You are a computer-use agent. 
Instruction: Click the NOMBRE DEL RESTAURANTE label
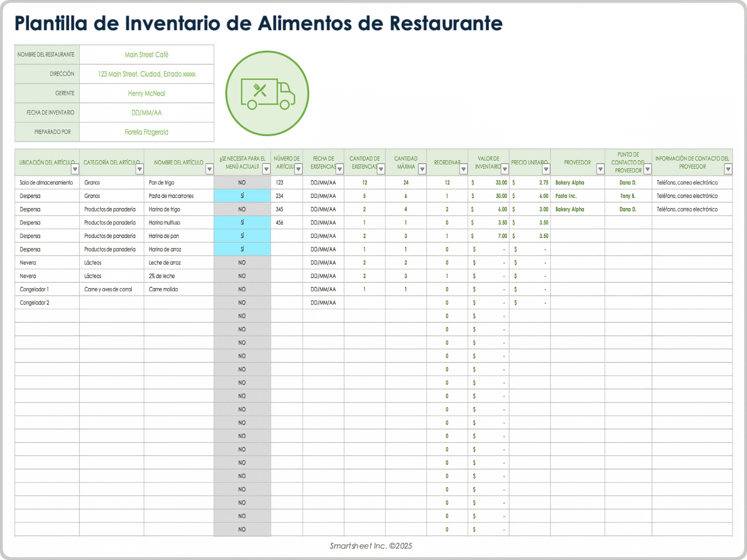click(x=46, y=55)
